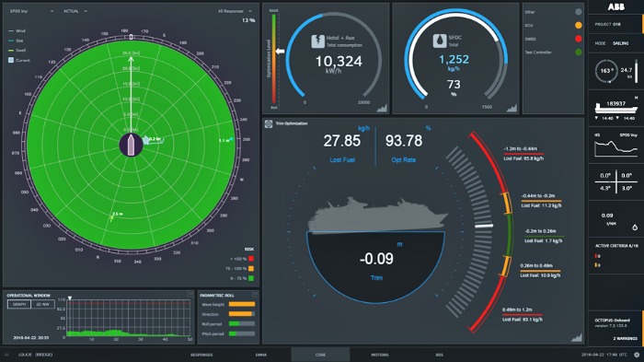This screenshot has width=644, height=362.
Task: Click the ship icon at polar plot center
Action: point(131,145)
